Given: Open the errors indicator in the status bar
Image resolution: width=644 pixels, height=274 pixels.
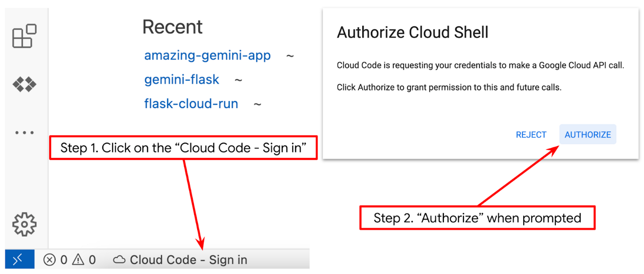Looking at the screenshot, I should (50, 259).
